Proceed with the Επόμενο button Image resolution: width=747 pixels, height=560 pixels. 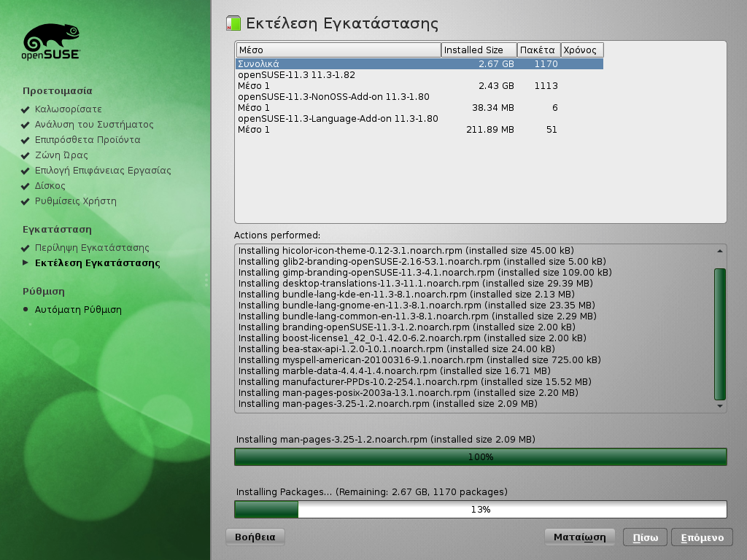703,537
